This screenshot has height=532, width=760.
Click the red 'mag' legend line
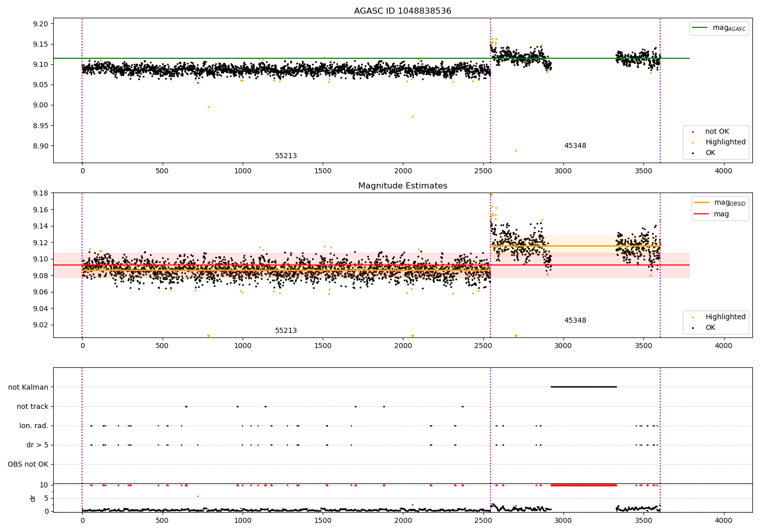[x=702, y=214]
